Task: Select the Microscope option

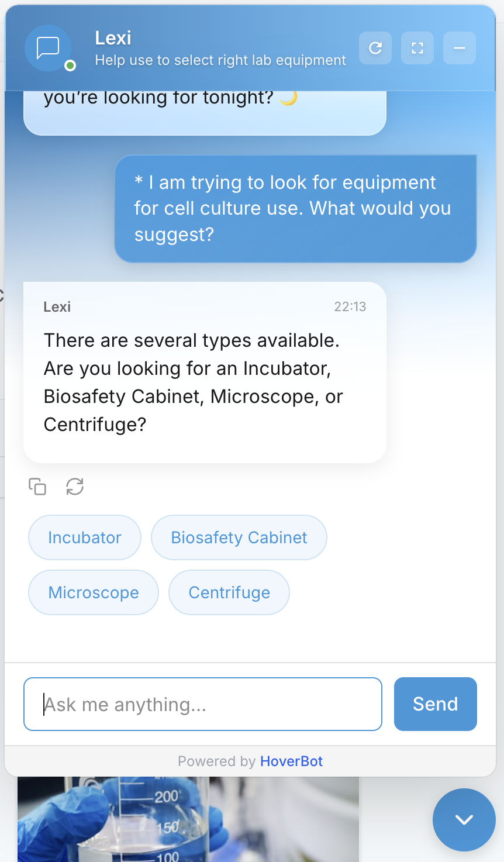Action: 93,592
